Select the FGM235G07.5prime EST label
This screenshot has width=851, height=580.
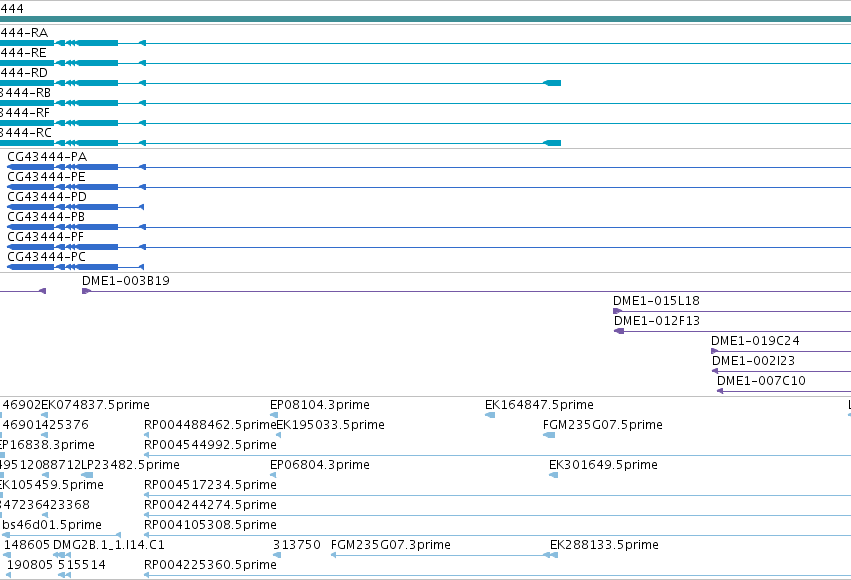point(602,425)
